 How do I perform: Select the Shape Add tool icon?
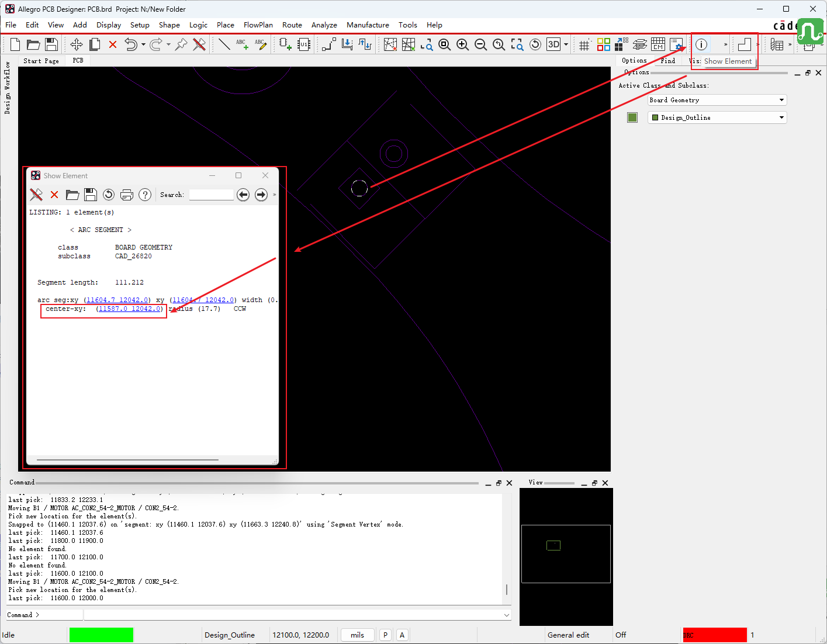point(745,44)
